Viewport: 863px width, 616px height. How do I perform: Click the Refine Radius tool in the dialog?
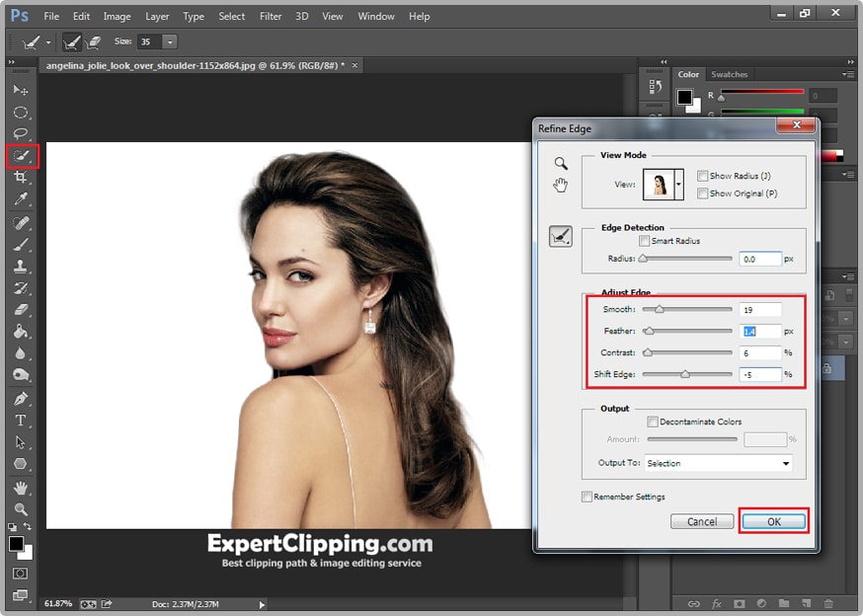(x=560, y=236)
